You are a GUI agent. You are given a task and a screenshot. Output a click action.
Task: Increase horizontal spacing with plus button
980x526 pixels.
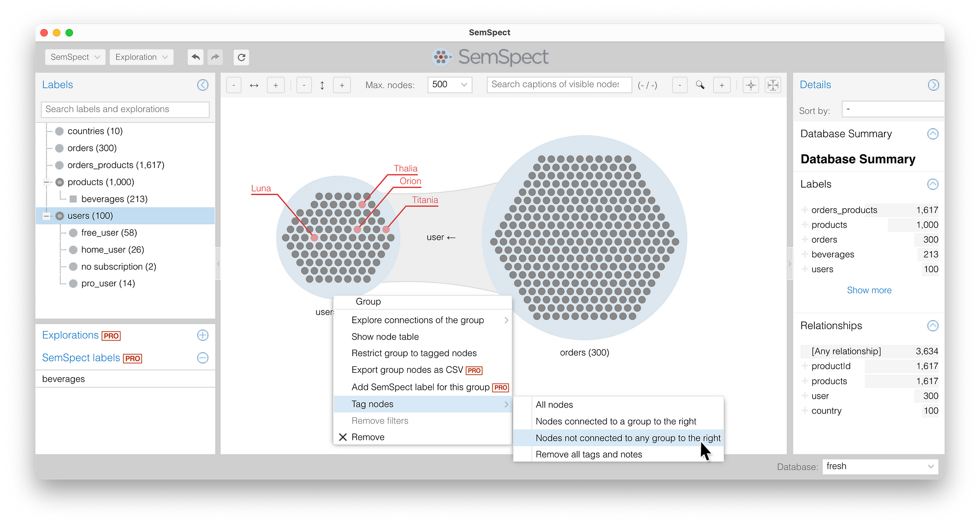point(276,85)
